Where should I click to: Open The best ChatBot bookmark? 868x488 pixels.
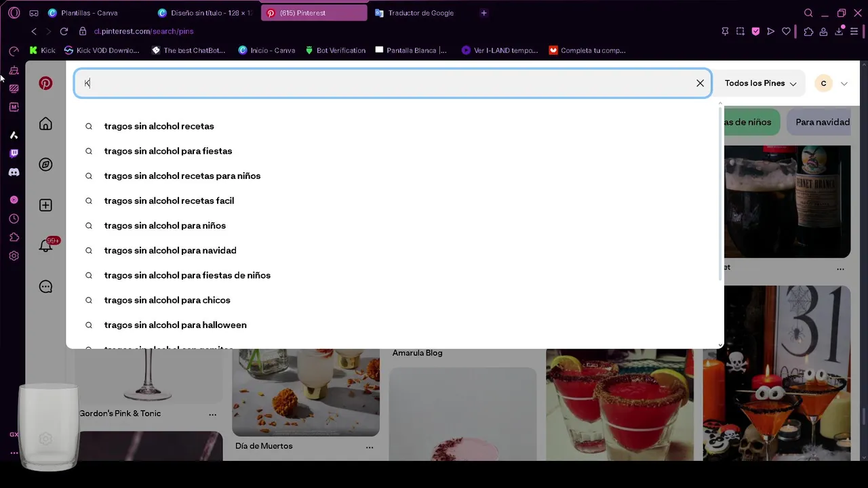point(188,50)
